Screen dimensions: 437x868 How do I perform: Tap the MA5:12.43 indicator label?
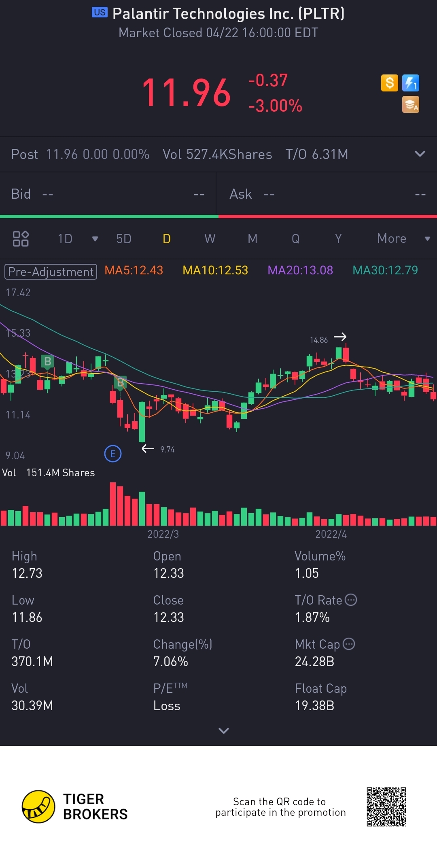pyautogui.click(x=134, y=270)
